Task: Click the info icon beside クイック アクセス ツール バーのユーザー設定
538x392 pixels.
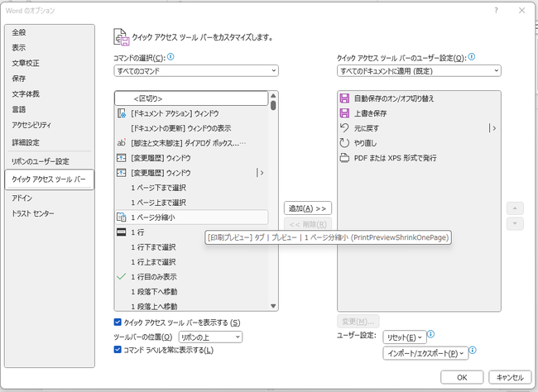Action: tap(472, 56)
